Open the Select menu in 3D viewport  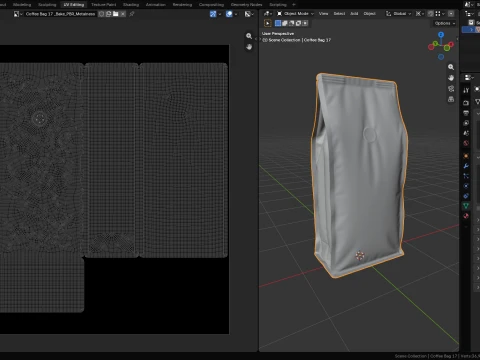click(339, 14)
